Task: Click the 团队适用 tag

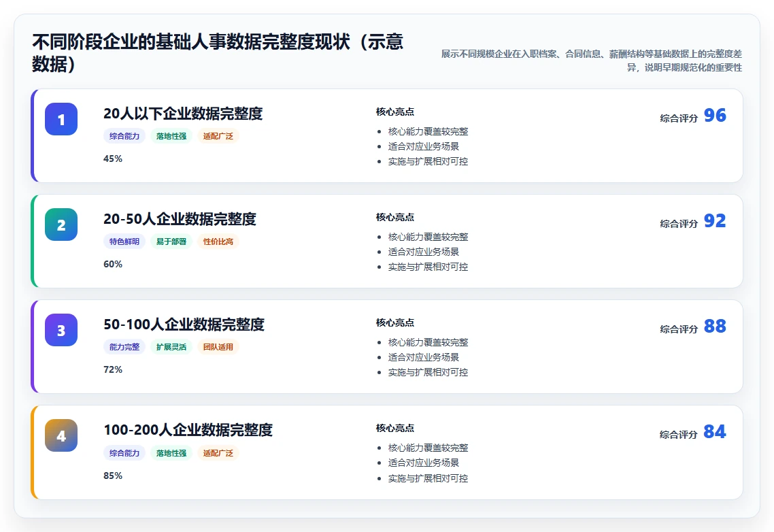Action: [218, 347]
